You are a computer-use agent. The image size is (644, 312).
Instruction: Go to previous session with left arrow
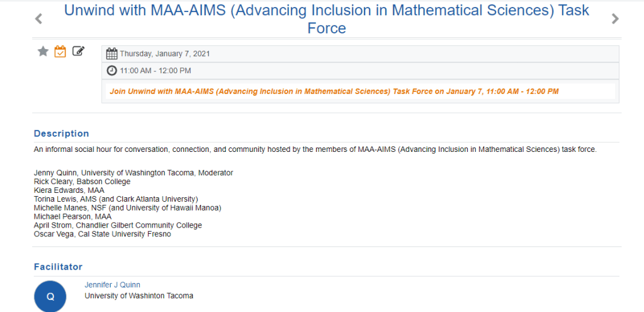tap(39, 19)
